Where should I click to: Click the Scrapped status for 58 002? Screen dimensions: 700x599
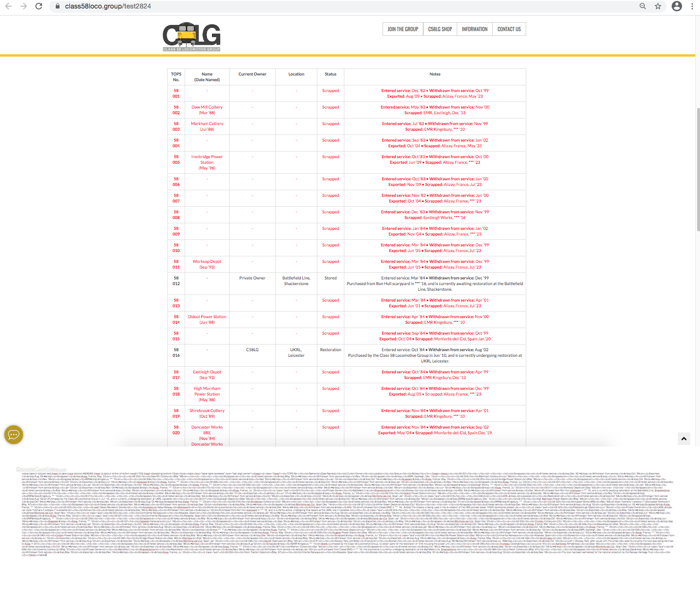(x=331, y=110)
